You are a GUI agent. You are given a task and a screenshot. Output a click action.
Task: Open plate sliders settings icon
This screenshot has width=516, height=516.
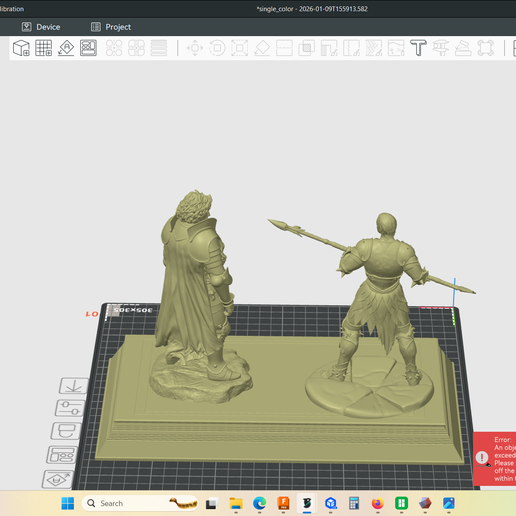pos(70,408)
